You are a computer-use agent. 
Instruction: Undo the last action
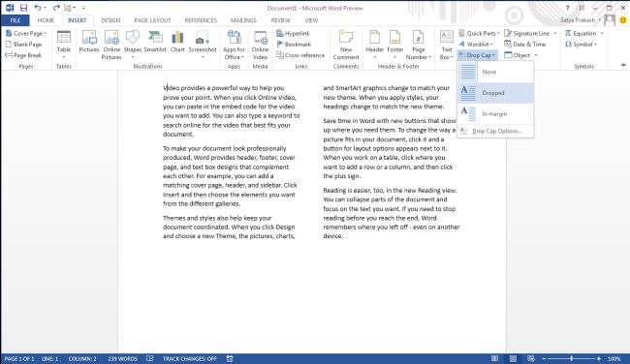pos(38,8)
